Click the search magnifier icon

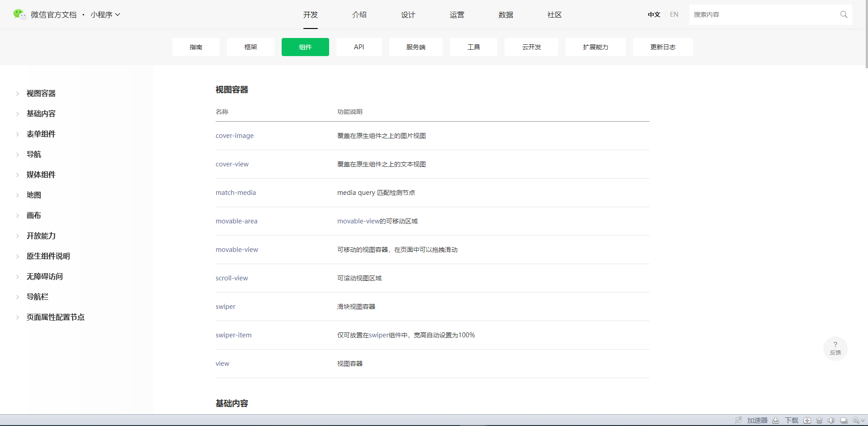tap(844, 14)
